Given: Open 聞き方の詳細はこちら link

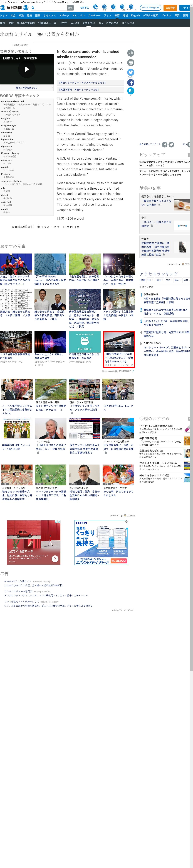Looking at the screenshot, I should (x=27, y=88).
